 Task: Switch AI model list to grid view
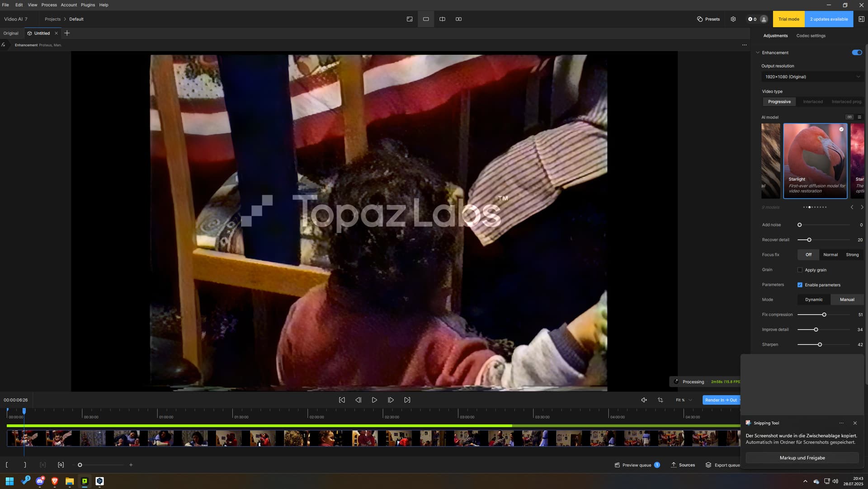(x=849, y=117)
